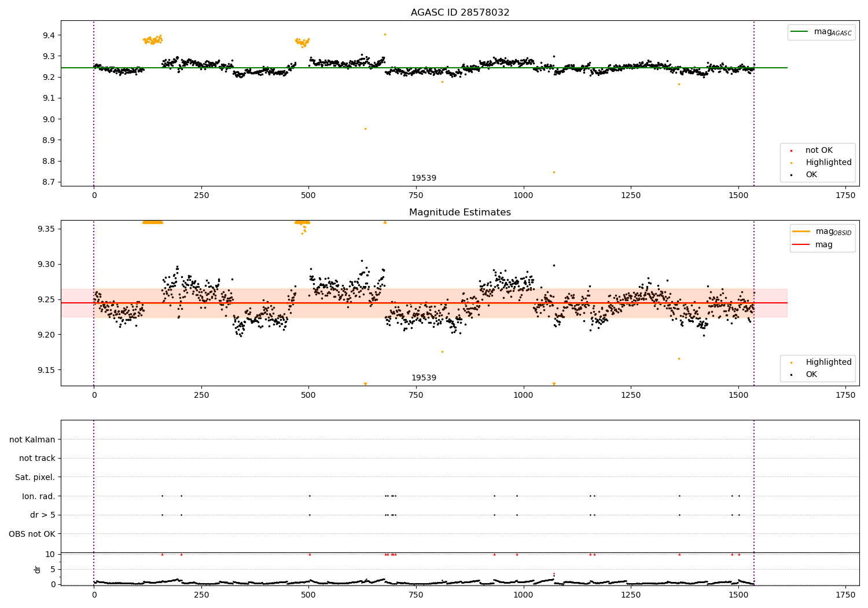Click the 'dr' axis label
This screenshot has width=868, height=608.
tap(38, 569)
